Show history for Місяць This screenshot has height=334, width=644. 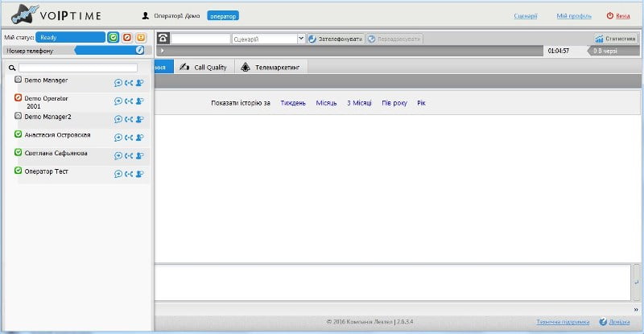point(326,103)
